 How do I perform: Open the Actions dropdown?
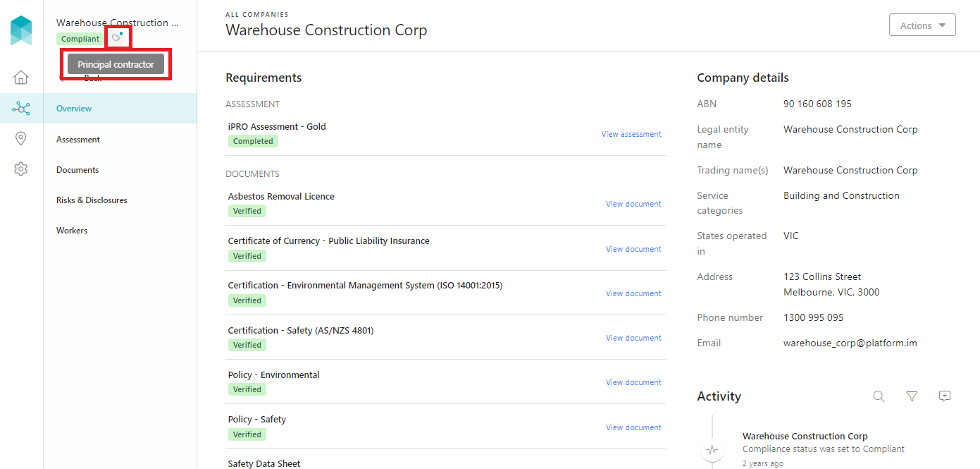tap(922, 25)
